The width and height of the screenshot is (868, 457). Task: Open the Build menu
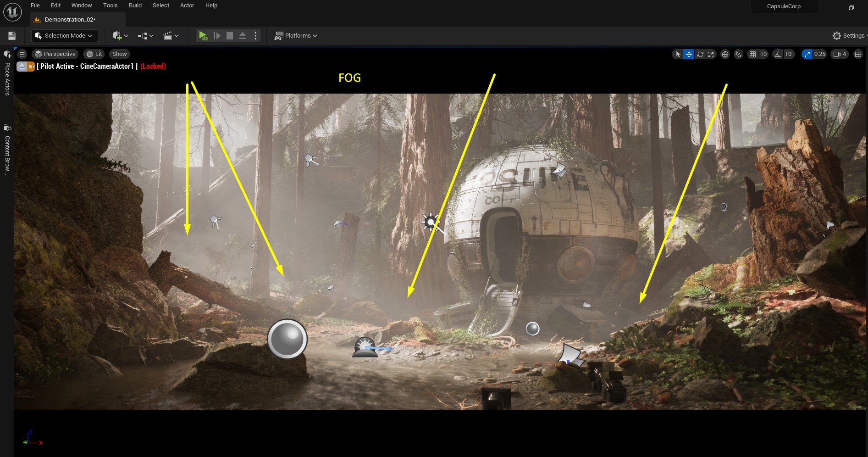tap(135, 5)
